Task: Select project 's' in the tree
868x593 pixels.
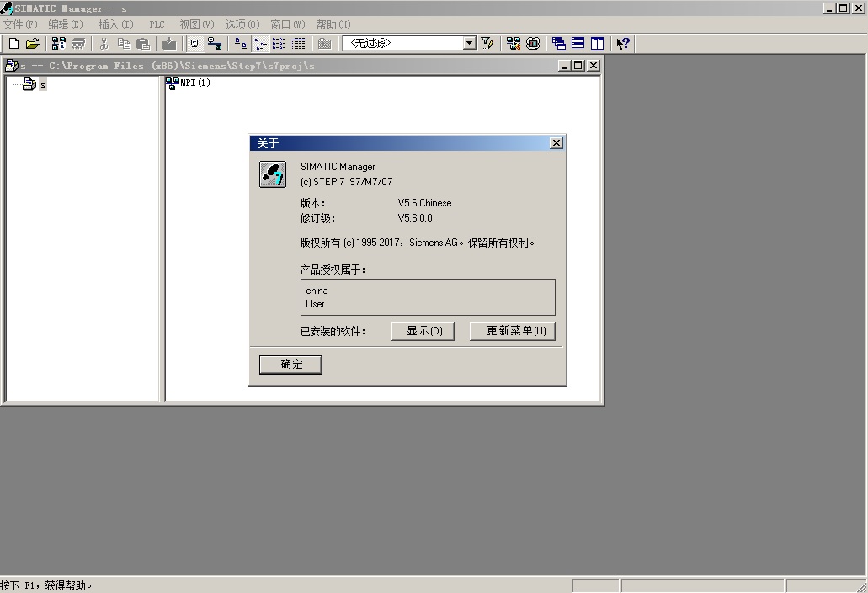Action: (42, 85)
